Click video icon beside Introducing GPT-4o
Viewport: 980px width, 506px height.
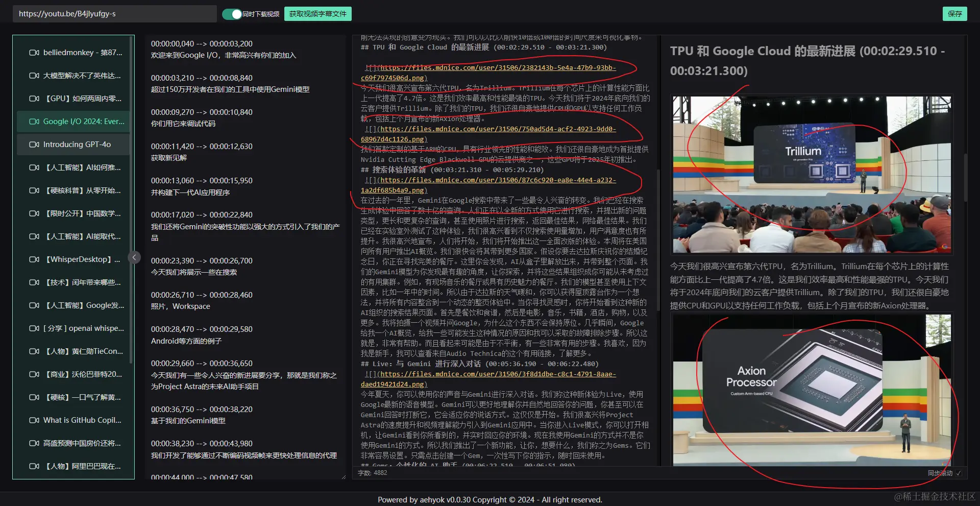click(x=34, y=144)
